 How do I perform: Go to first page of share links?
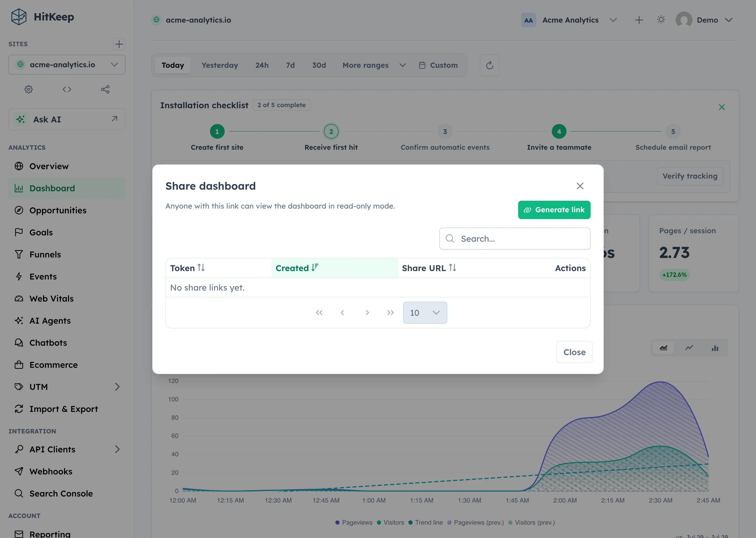[319, 312]
